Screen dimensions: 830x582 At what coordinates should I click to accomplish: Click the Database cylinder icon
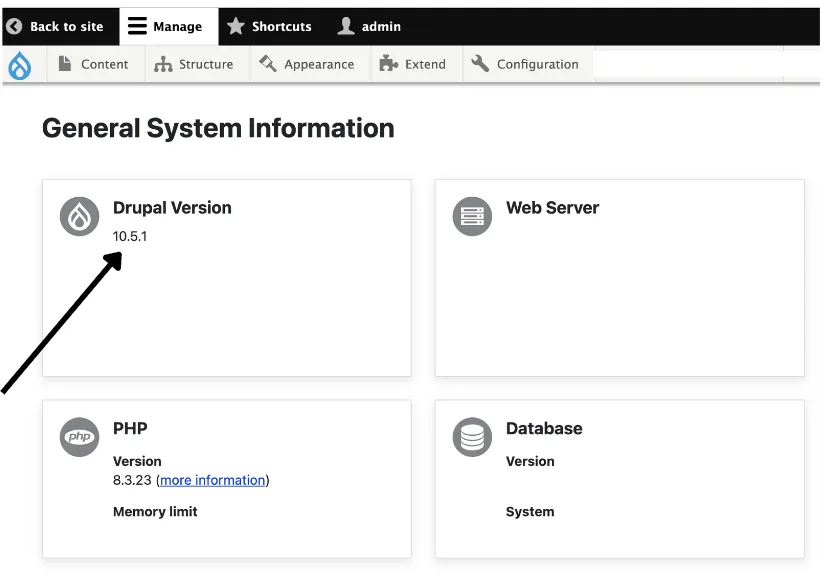tap(472, 437)
